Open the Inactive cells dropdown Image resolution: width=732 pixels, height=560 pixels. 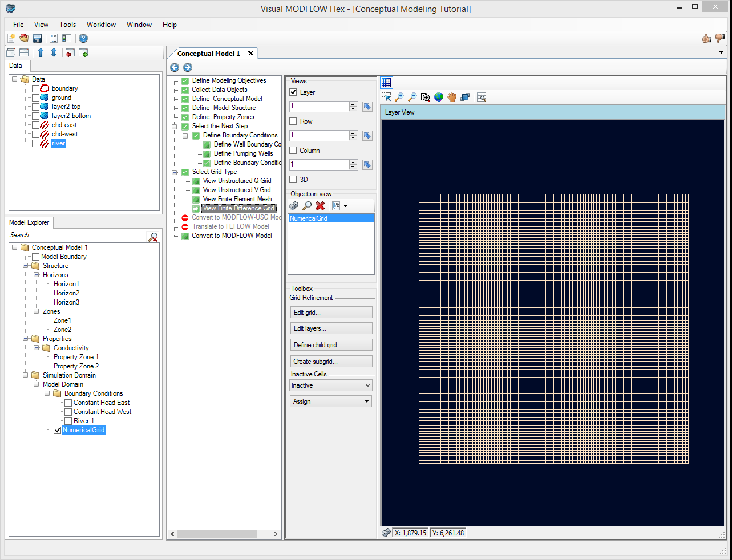point(331,385)
